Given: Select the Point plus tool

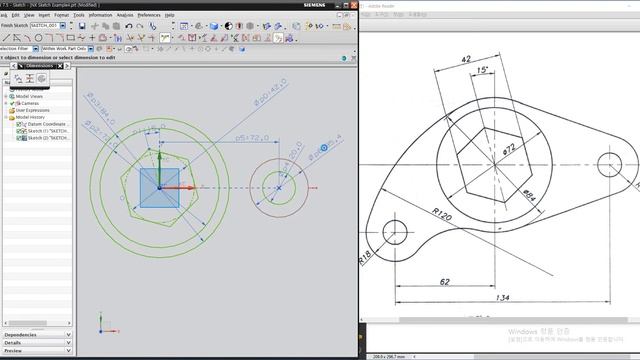Looking at the screenshot, I should pyautogui.click(x=92, y=38).
